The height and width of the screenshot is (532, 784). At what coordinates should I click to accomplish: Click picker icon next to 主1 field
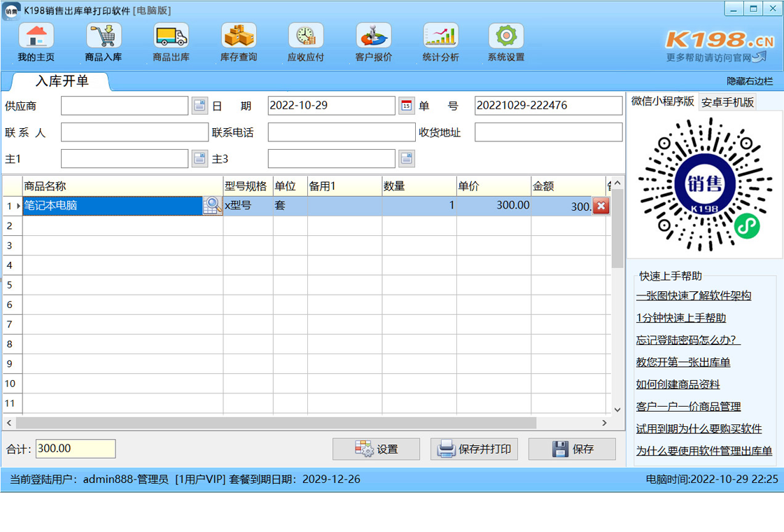coord(200,158)
